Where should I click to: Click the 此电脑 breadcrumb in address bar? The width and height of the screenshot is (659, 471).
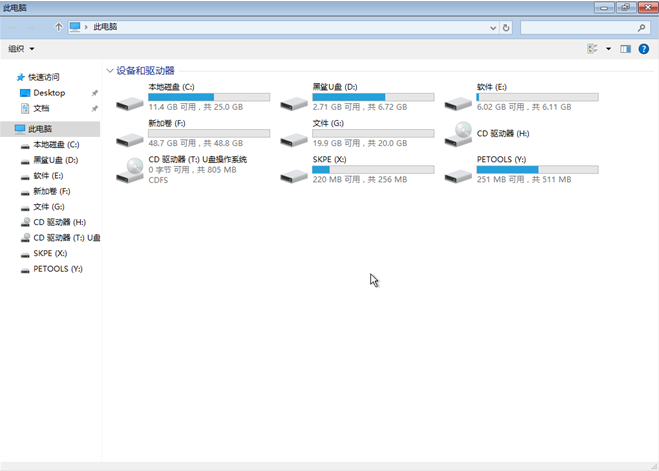[105, 28]
